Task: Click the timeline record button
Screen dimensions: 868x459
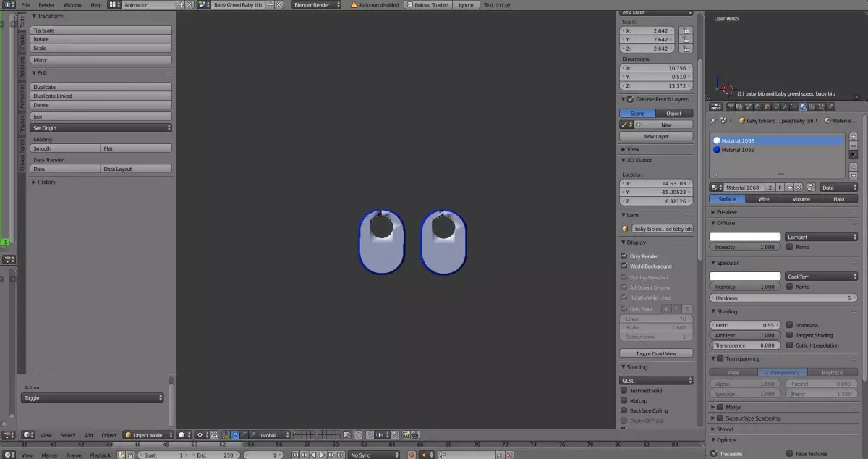Action: (412, 455)
